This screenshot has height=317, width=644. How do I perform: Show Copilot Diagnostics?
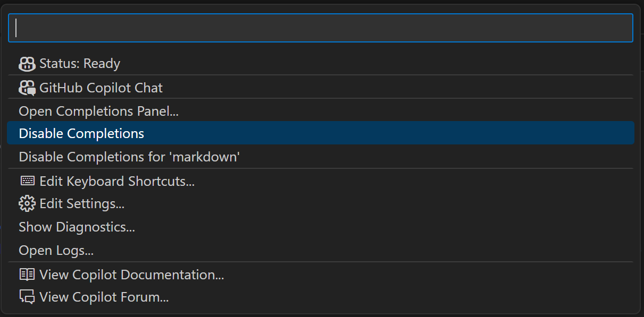pos(77,227)
